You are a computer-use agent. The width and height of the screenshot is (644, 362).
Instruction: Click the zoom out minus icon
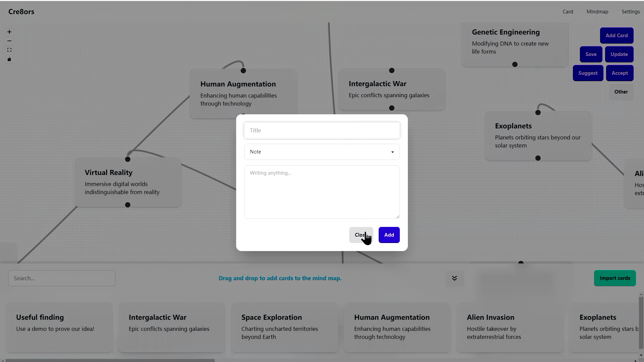[9, 41]
